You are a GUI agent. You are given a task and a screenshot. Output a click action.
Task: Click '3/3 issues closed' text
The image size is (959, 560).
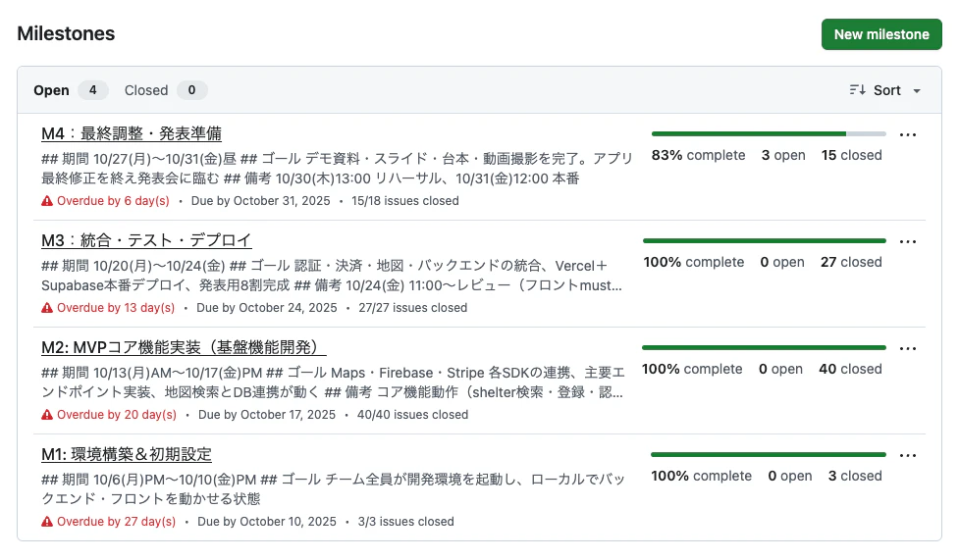(406, 522)
